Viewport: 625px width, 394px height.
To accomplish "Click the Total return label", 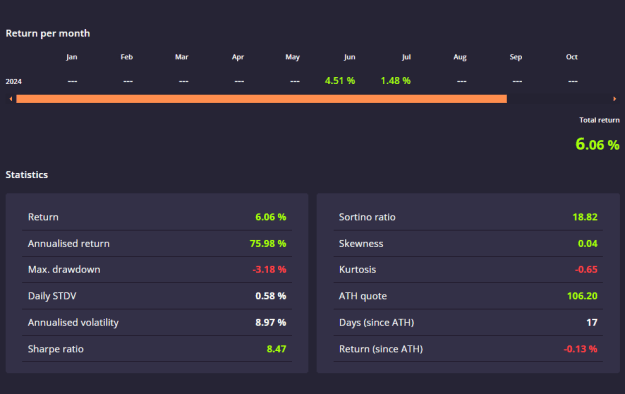I will (599, 120).
